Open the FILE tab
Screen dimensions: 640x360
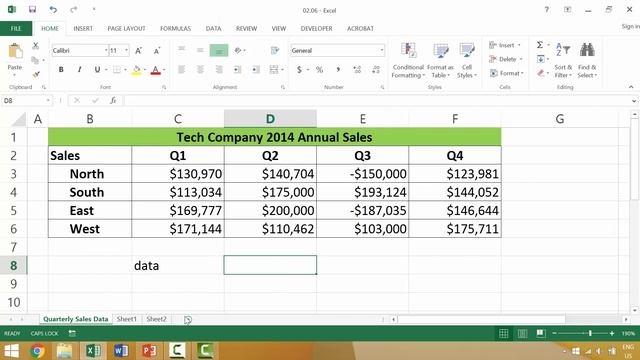click(x=16, y=29)
